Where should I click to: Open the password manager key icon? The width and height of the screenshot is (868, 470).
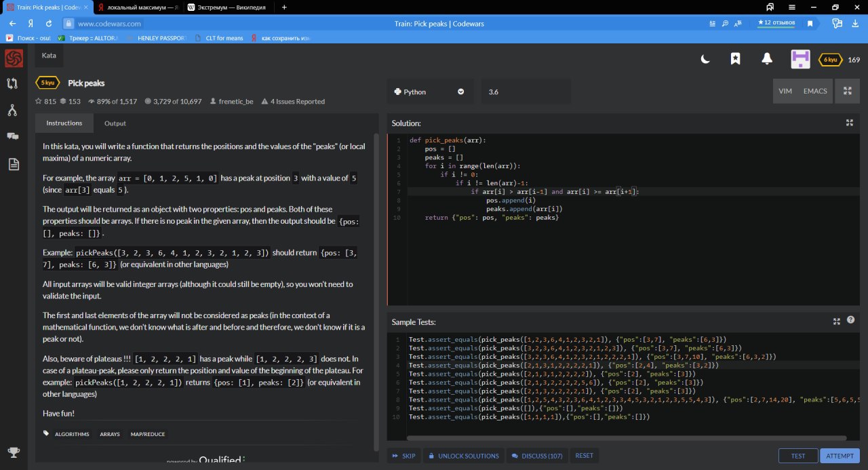(837, 23)
